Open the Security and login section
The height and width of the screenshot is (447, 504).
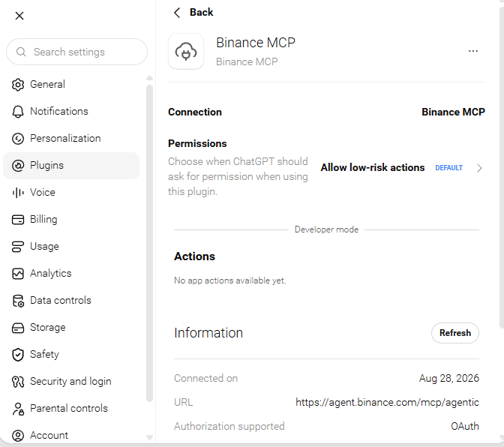71,382
